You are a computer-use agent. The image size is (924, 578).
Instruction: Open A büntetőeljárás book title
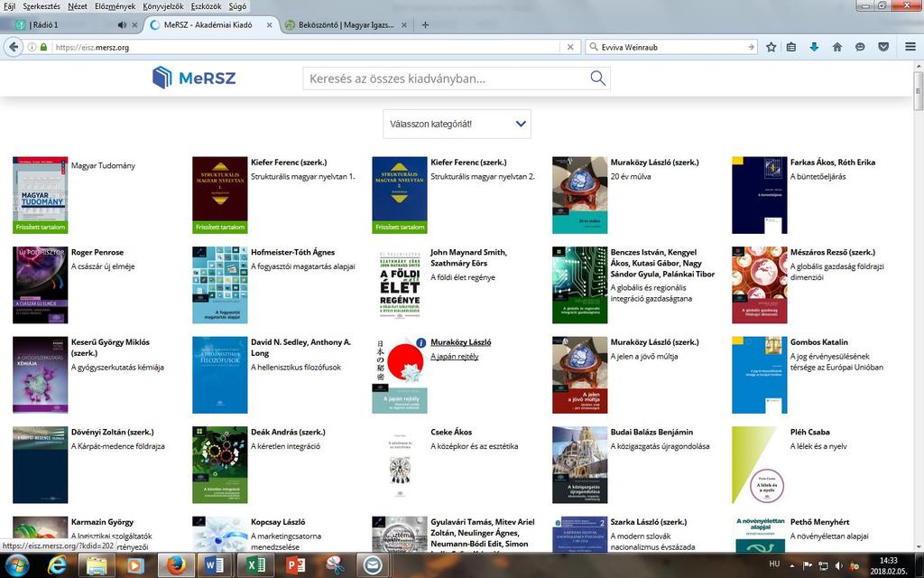point(818,176)
